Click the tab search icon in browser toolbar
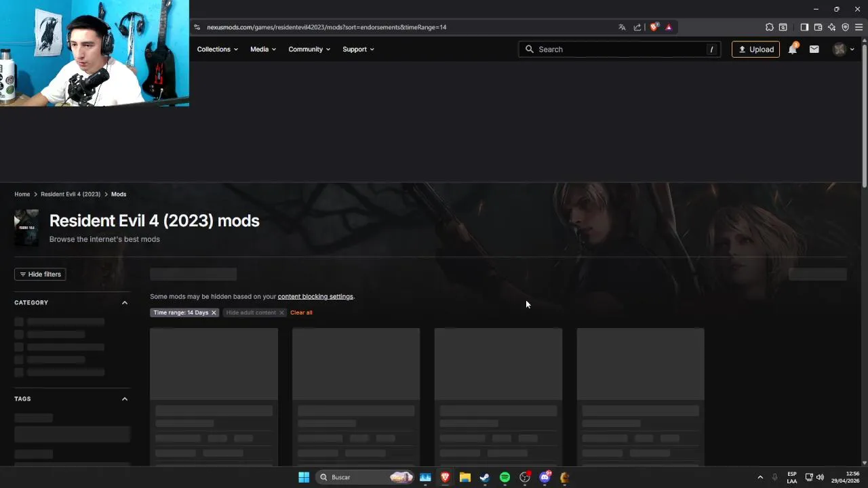 [x=783, y=27]
